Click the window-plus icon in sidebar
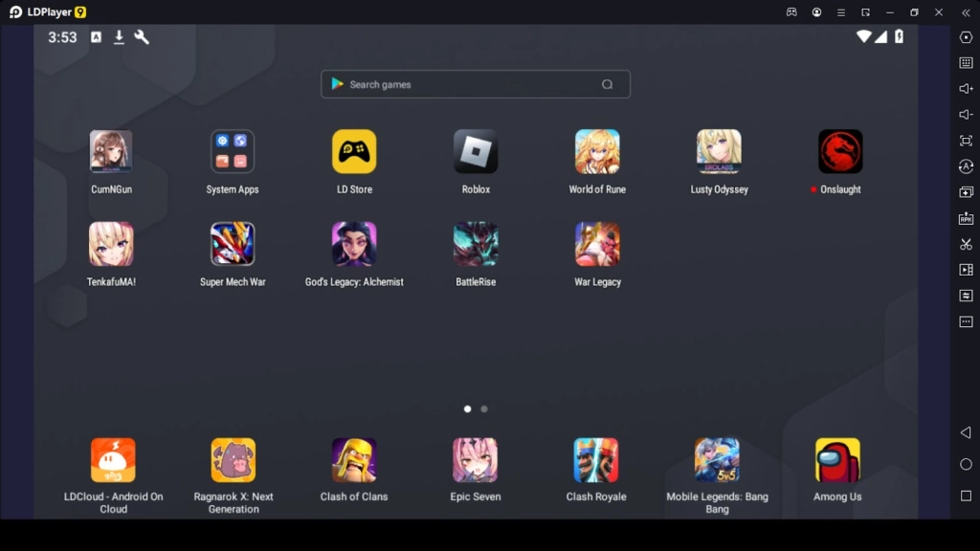980x551 pixels. coord(967,192)
